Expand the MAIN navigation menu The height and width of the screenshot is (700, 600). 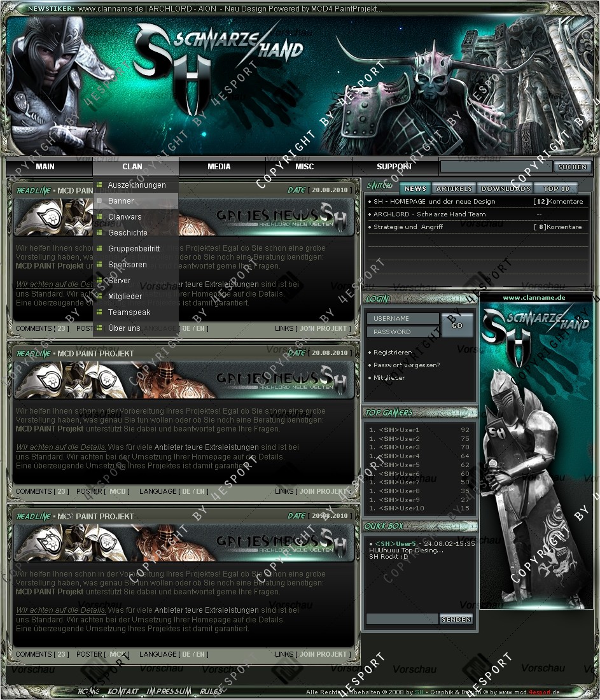click(45, 167)
